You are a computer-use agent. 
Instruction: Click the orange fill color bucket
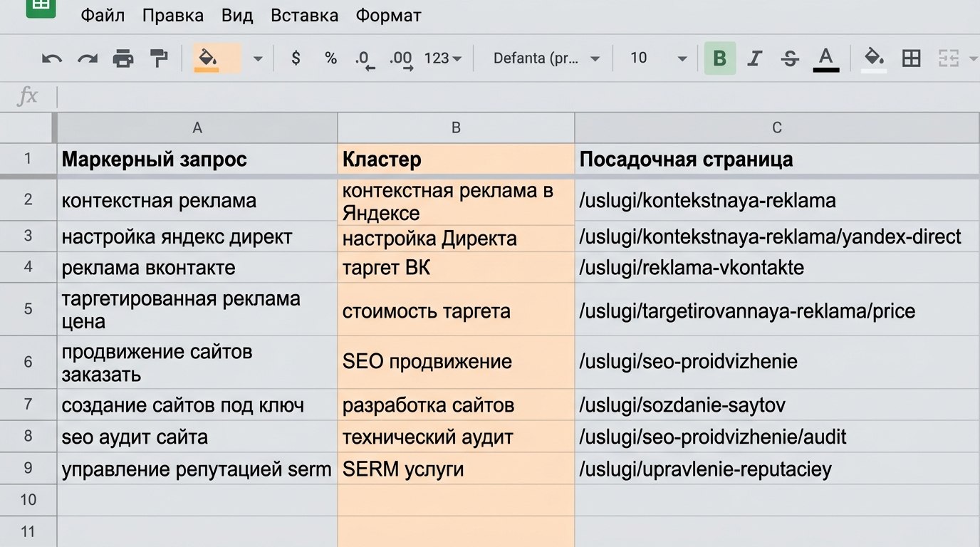(208, 58)
